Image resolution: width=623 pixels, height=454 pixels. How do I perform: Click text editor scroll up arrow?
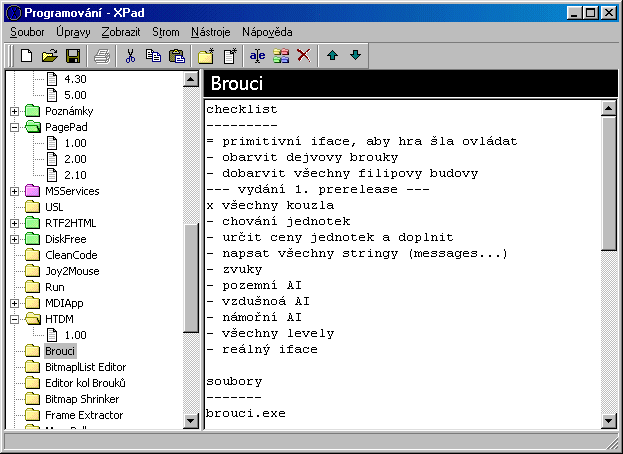(x=609, y=108)
